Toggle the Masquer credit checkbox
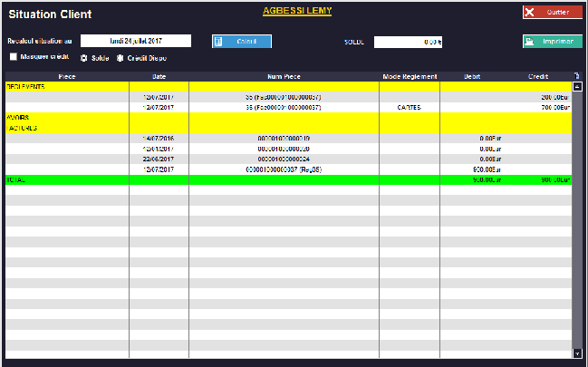Image resolution: width=588 pixels, height=367 pixels. (x=13, y=57)
